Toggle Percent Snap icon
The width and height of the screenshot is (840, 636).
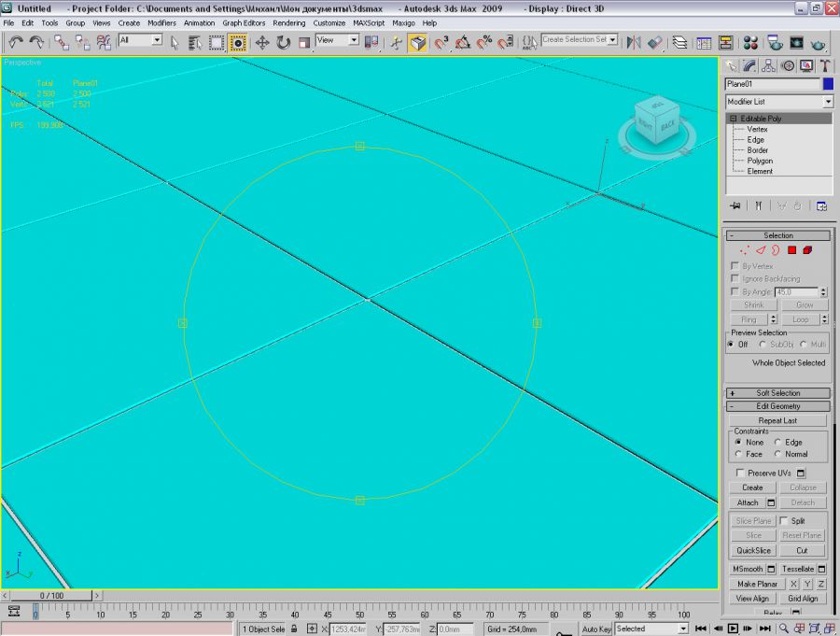click(483, 42)
